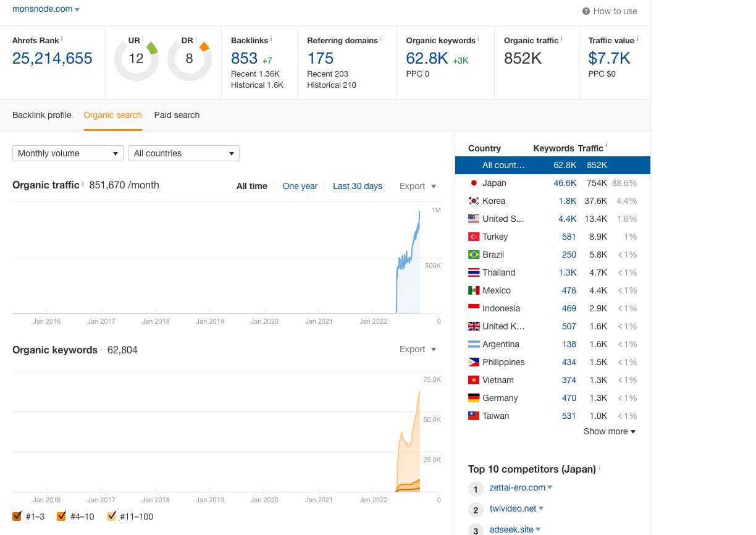Click the Turkey flag icon
Image resolution: width=756 pixels, height=535 pixels.
click(x=474, y=237)
